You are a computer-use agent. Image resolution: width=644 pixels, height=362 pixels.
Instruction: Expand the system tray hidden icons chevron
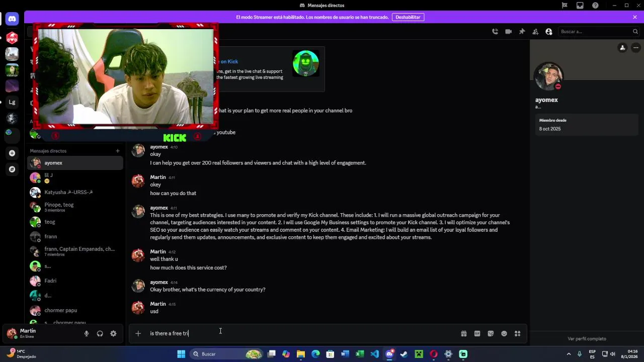pos(569,354)
